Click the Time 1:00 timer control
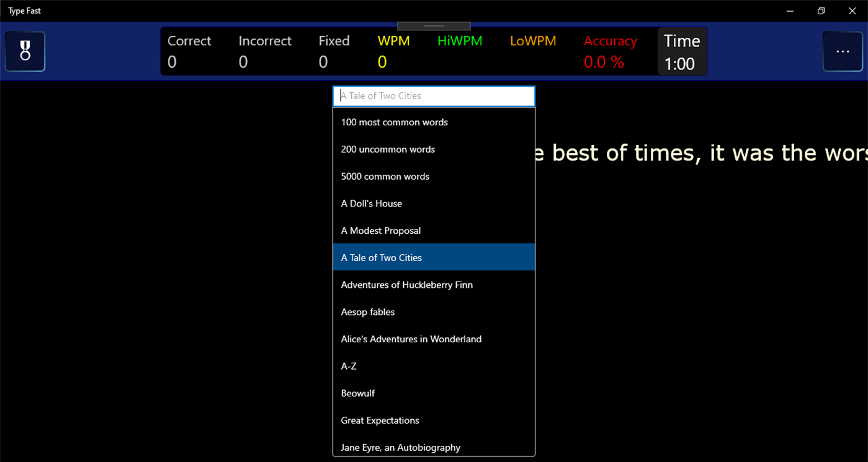Image resolution: width=868 pixels, height=462 pixels. click(682, 51)
